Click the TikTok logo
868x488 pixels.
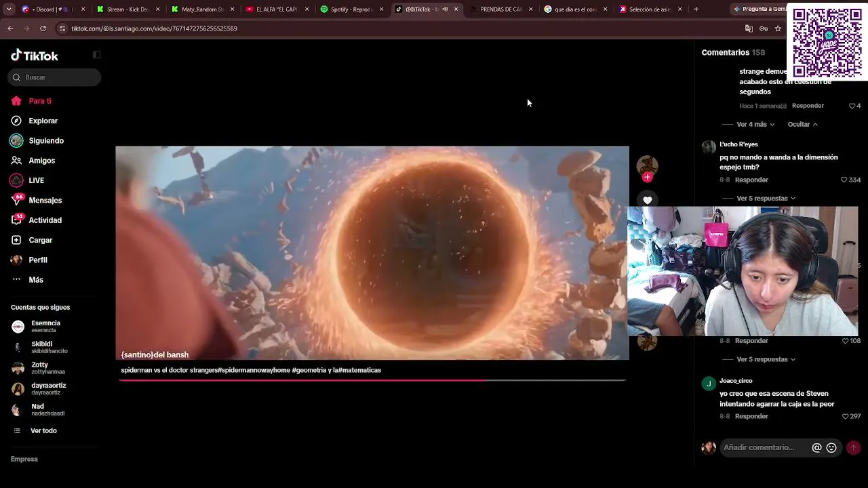pos(35,56)
